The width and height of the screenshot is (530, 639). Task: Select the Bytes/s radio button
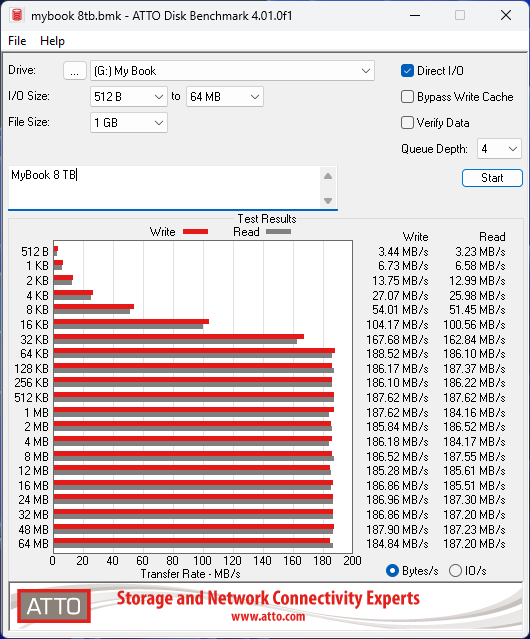coord(392,571)
